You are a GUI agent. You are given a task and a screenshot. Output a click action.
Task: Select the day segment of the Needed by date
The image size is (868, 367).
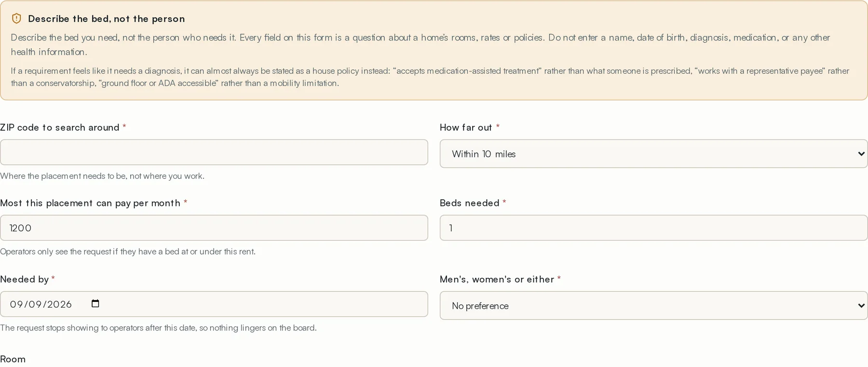(35, 304)
